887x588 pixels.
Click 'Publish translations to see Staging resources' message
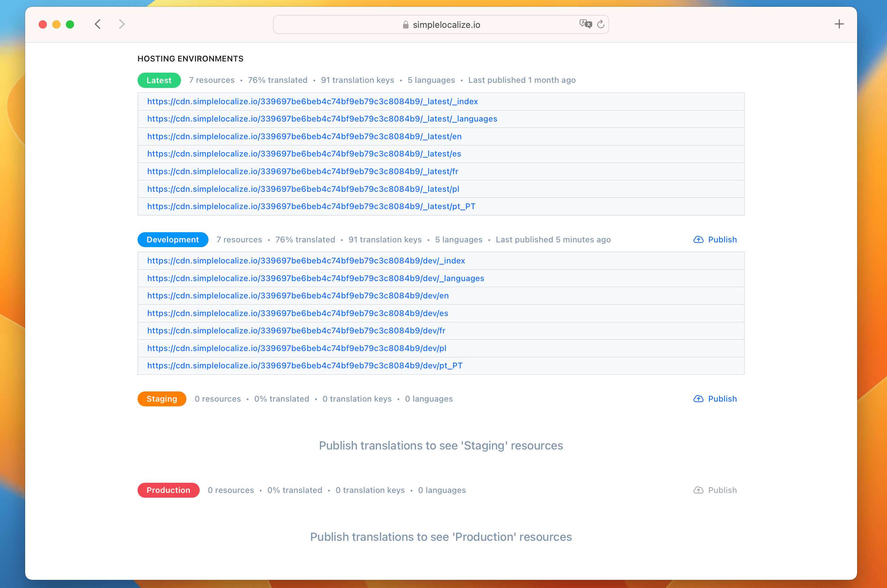441,445
